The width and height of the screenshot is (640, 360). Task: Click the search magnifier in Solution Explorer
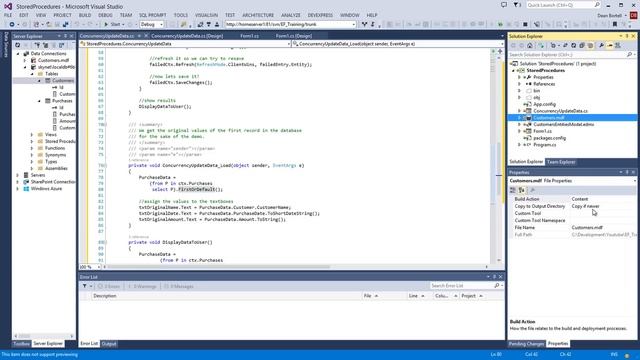(x=629, y=55)
